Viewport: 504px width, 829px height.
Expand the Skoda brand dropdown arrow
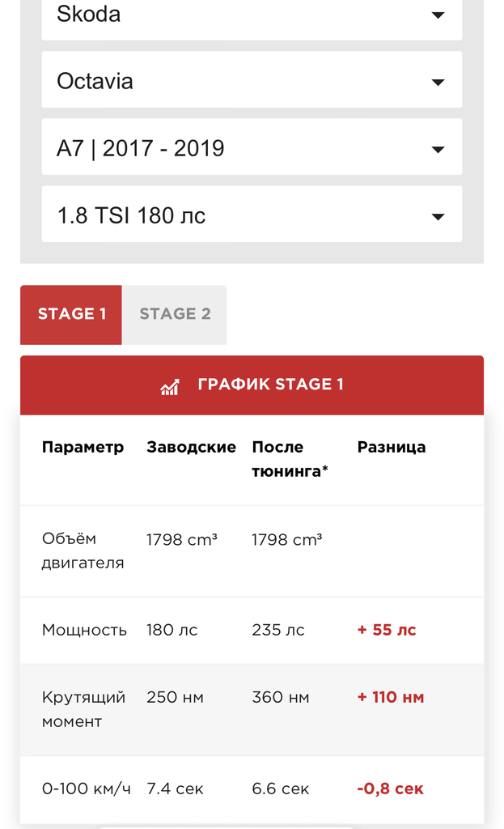tap(438, 15)
